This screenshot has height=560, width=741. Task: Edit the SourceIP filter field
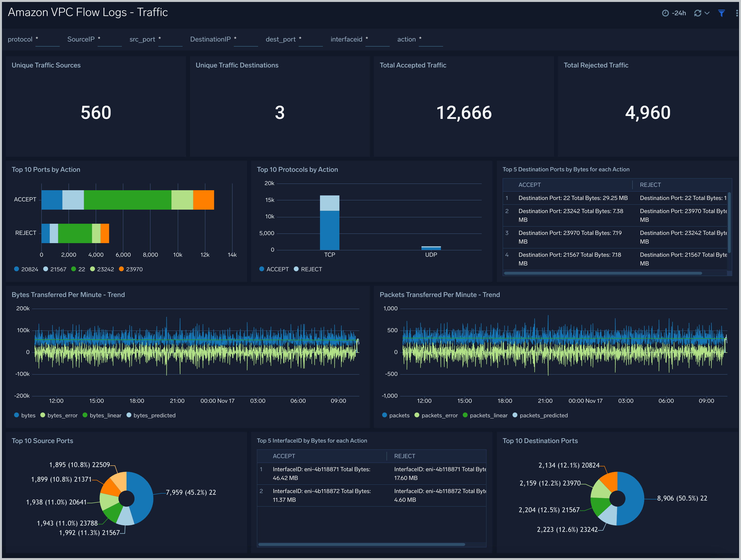(109, 40)
